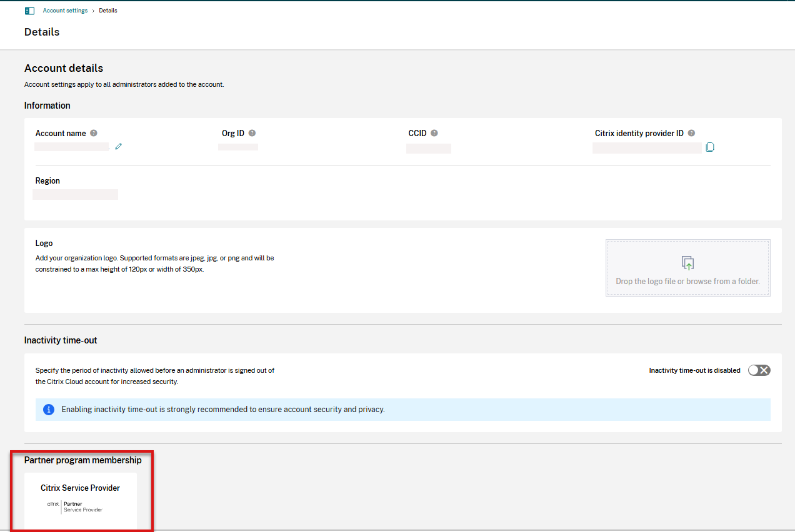Select the 'Partner program membership' heading
795x532 pixels.
(x=83, y=460)
